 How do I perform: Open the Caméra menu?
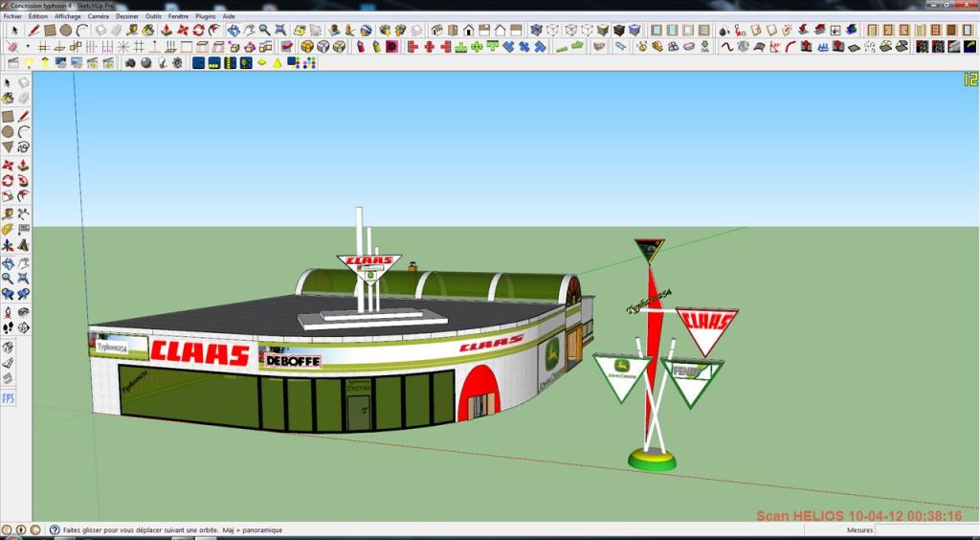click(x=99, y=16)
